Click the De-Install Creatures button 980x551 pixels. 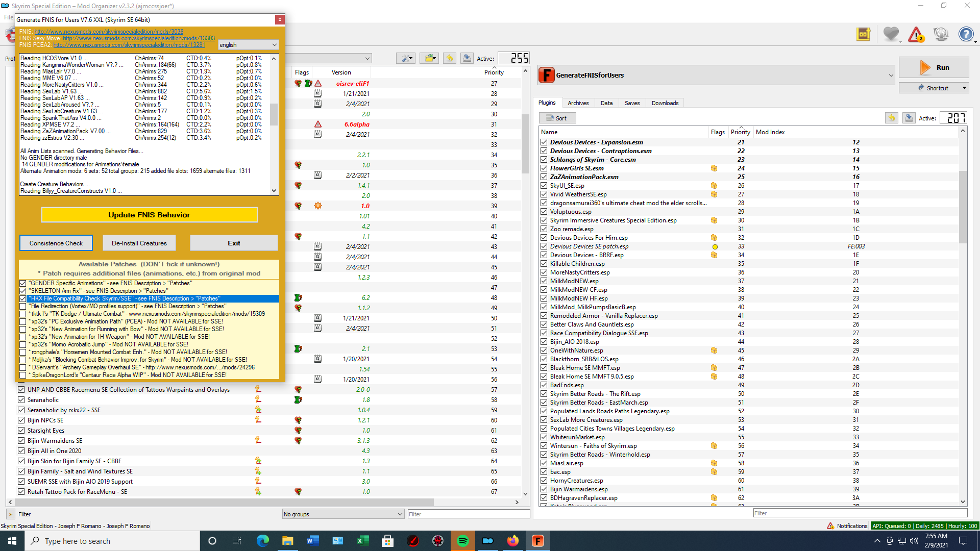139,243
